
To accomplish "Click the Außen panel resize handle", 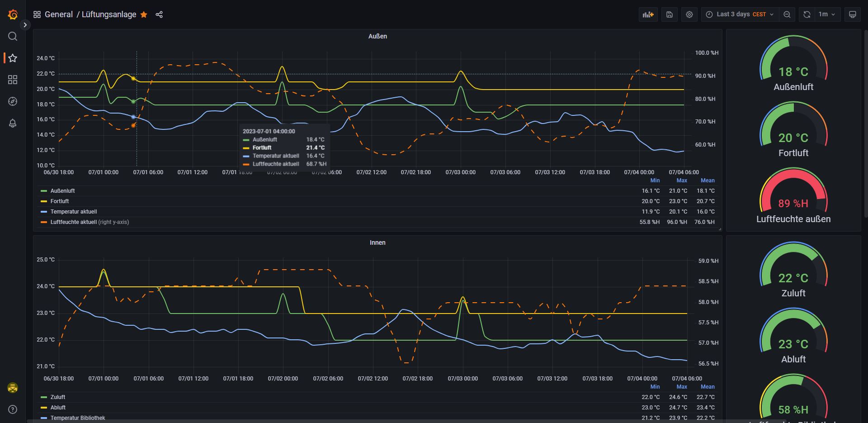I will click(x=720, y=229).
